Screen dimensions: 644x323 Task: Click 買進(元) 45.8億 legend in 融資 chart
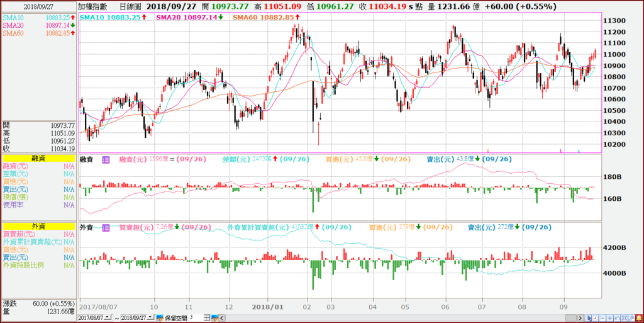369,159
